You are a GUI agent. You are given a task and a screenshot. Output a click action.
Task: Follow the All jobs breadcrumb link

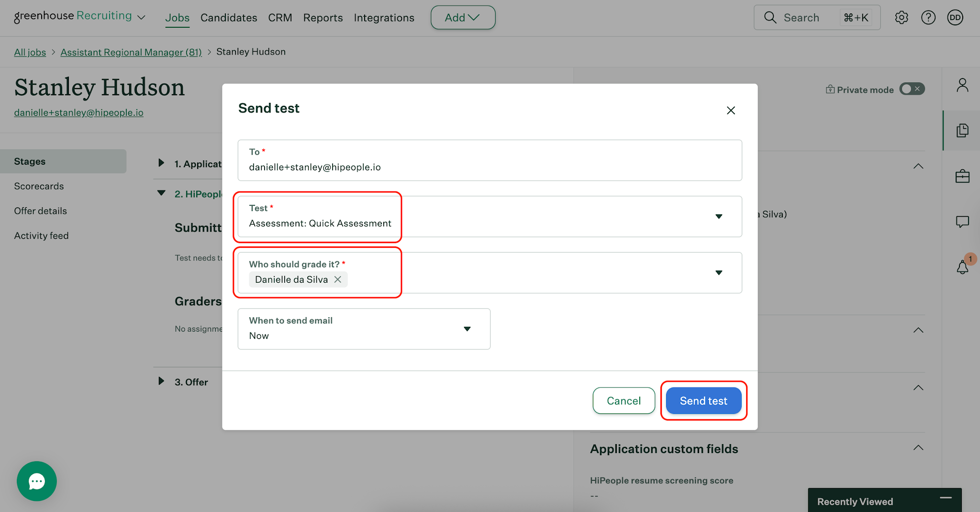(x=30, y=52)
